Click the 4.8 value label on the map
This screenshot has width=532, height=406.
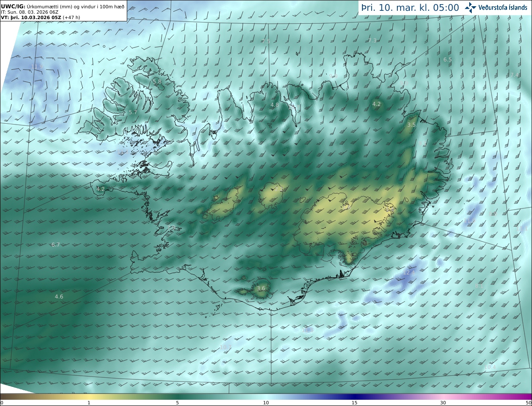click(275, 105)
